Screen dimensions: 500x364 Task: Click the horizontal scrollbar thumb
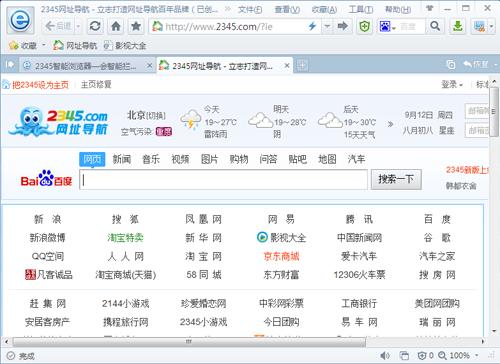(x=189, y=342)
